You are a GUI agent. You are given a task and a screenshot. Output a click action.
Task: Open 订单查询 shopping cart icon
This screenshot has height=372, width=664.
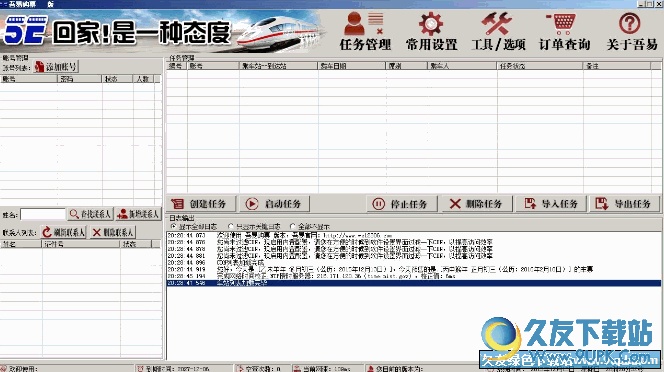point(564,31)
